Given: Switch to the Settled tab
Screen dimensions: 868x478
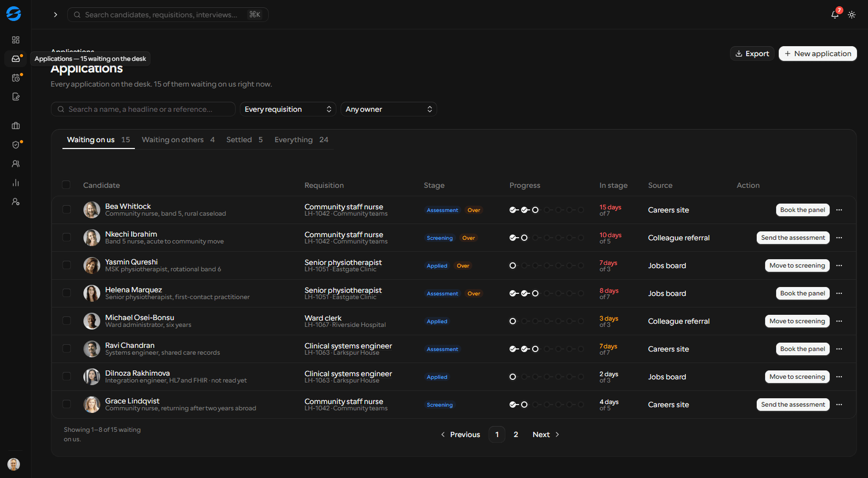Looking at the screenshot, I should [245, 140].
